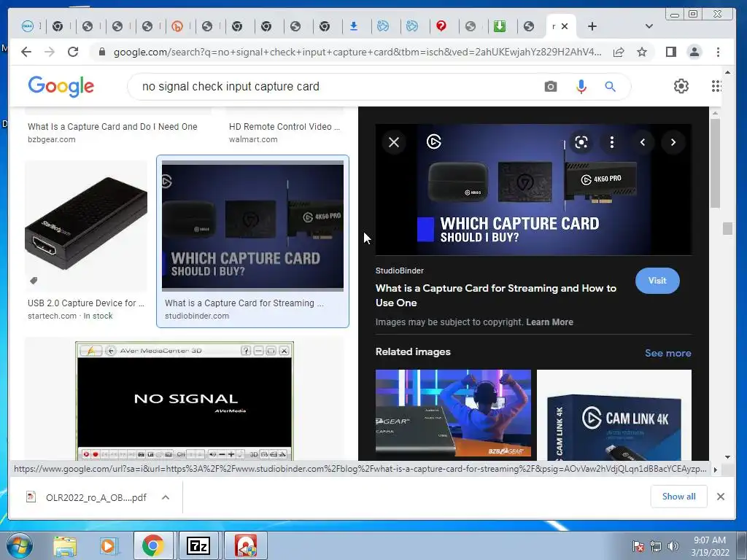Viewport: 747px width, 560px height.
Task: Click the 'HD Remote Control Video' result title
Action: click(x=285, y=127)
